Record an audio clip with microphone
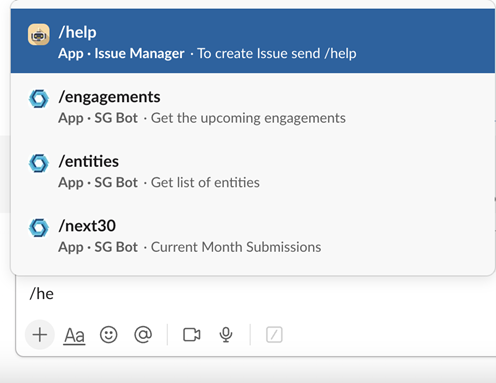 [226, 335]
